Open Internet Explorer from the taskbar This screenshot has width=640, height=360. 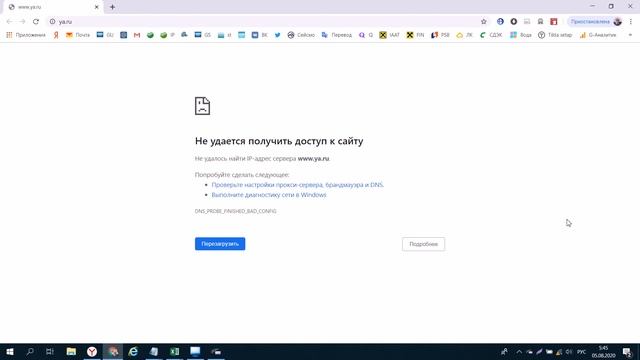click(x=133, y=351)
